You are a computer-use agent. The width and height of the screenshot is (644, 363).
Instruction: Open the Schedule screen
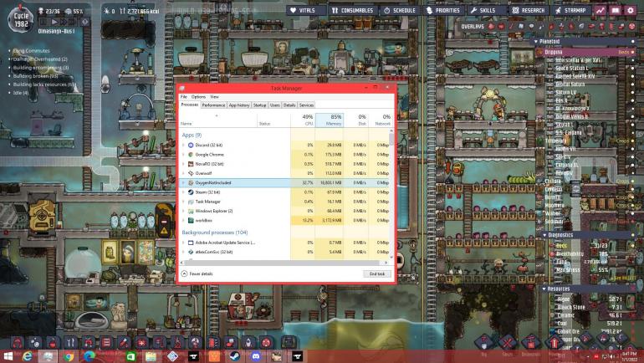pyautogui.click(x=400, y=10)
